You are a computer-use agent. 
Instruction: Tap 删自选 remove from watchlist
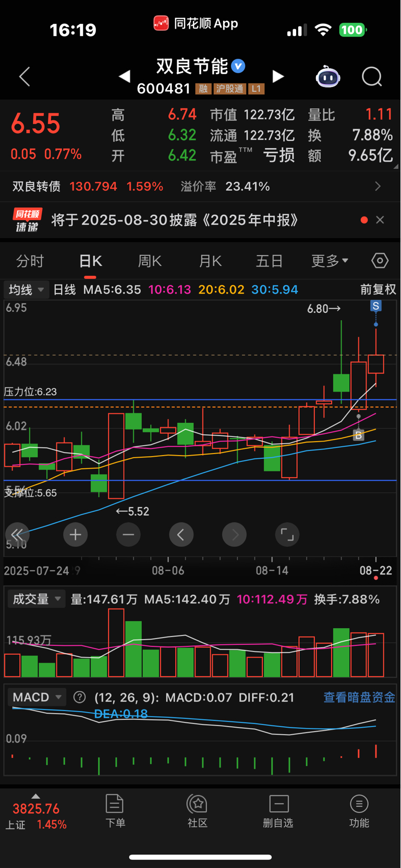click(278, 811)
